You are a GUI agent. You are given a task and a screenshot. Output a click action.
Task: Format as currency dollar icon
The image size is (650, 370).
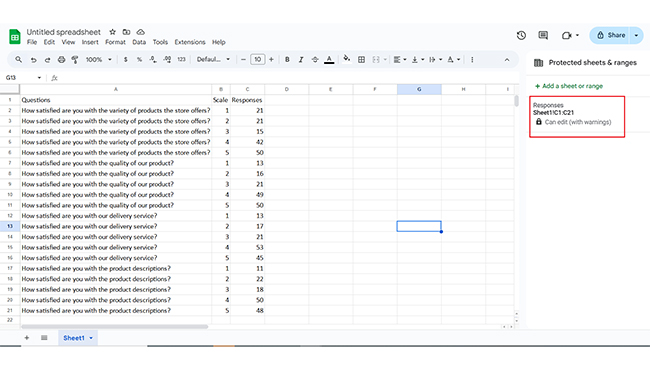(x=126, y=60)
